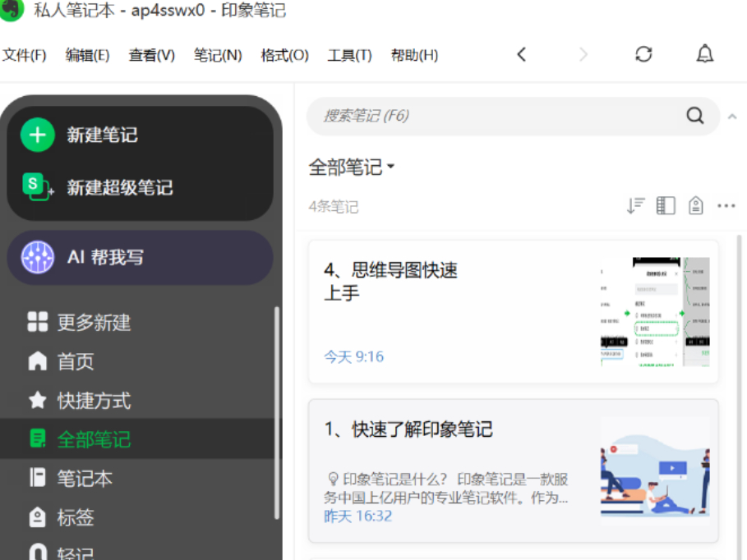Click the 更多新建 grid icon
The height and width of the screenshot is (560, 747).
pos(38,322)
